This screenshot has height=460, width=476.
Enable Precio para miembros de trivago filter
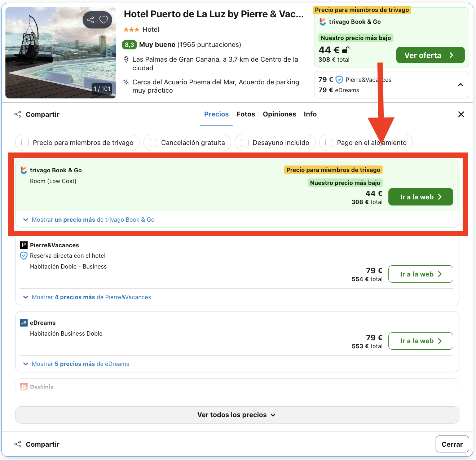(25, 143)
